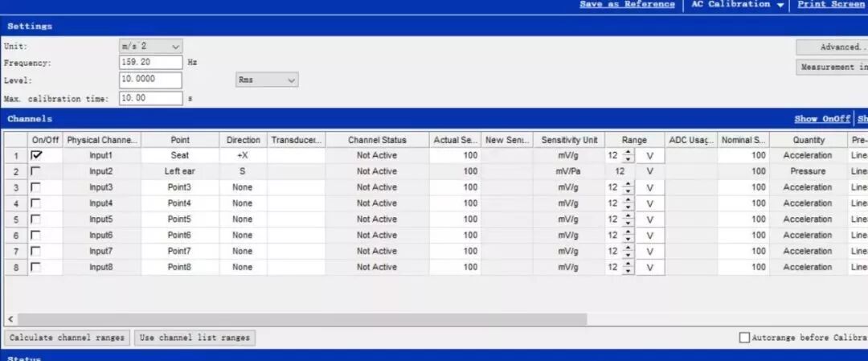Click Use channel list ranges button
The width and height of the screenshot is (868, 361).
coord(194,338)
